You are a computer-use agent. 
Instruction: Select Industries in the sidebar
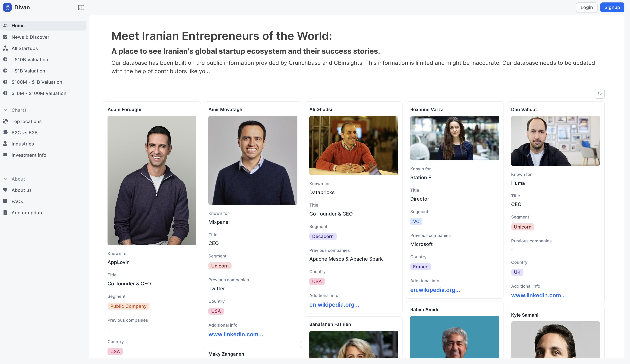coord(22,144)
